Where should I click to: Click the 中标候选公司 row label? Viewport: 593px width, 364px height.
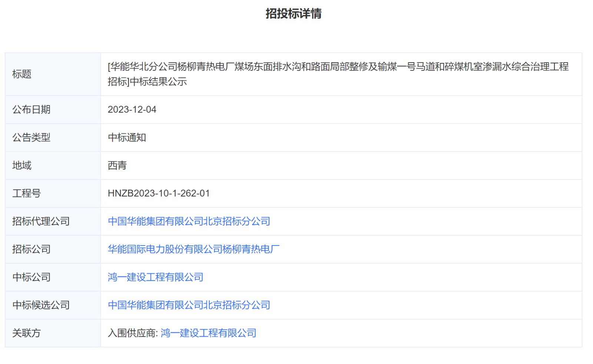(41, 305)
